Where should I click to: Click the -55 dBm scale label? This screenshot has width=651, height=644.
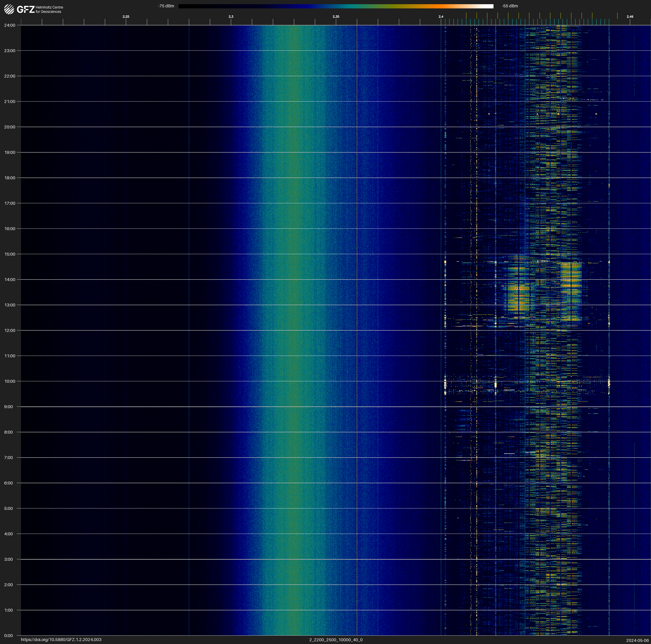[510, 6]
